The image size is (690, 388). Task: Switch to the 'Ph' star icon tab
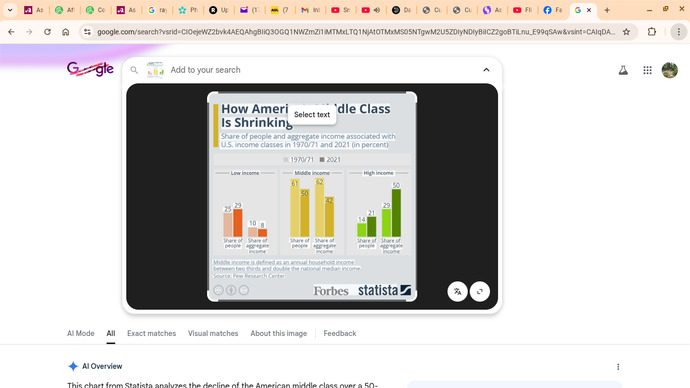pos(187,10)
